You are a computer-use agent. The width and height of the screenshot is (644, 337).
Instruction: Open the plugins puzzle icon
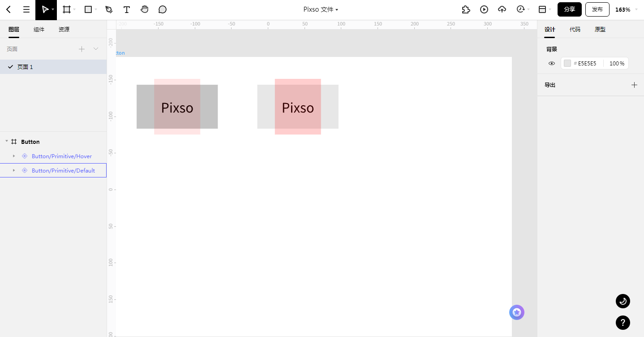coord(466,9)
